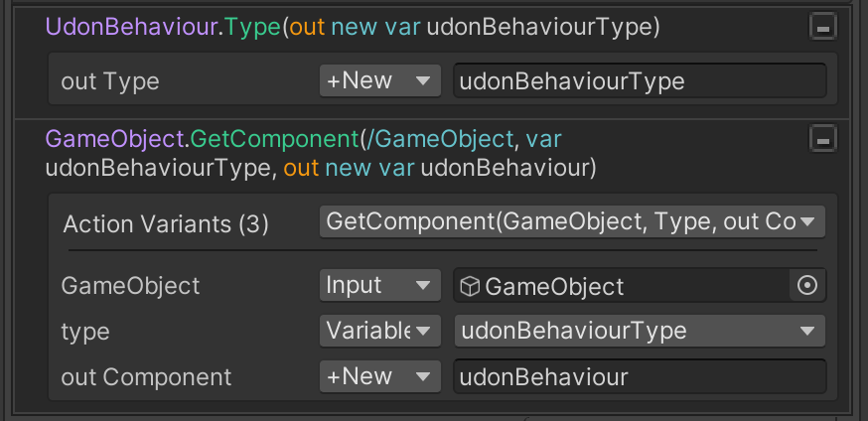The image size is (868, 421).
Task: Click the out Component parameter label
Action: [x=146, y=377]
